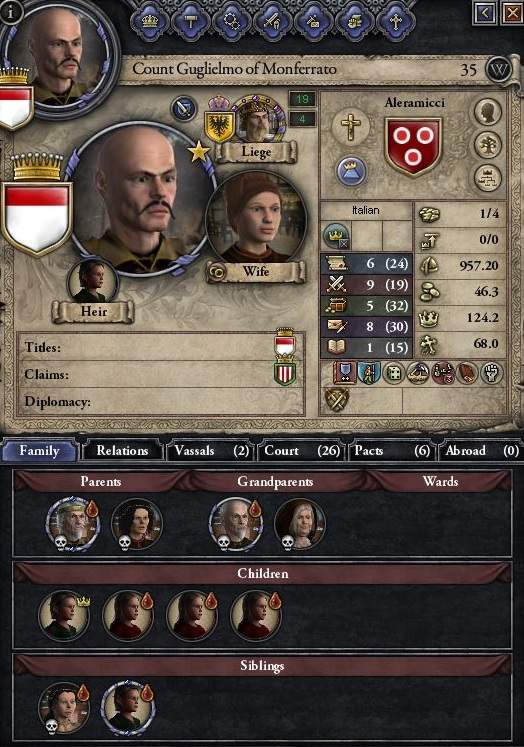Open the Military sword icon in top bar
524x747 pixels.
tap(272, 21)
